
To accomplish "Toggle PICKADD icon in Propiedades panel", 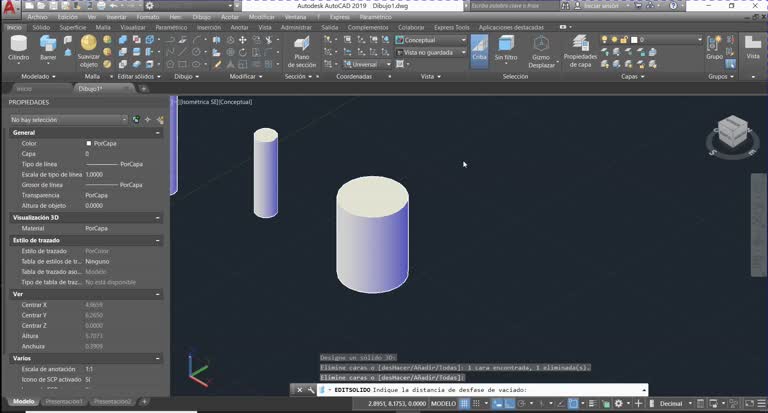I will pos(136,120).
